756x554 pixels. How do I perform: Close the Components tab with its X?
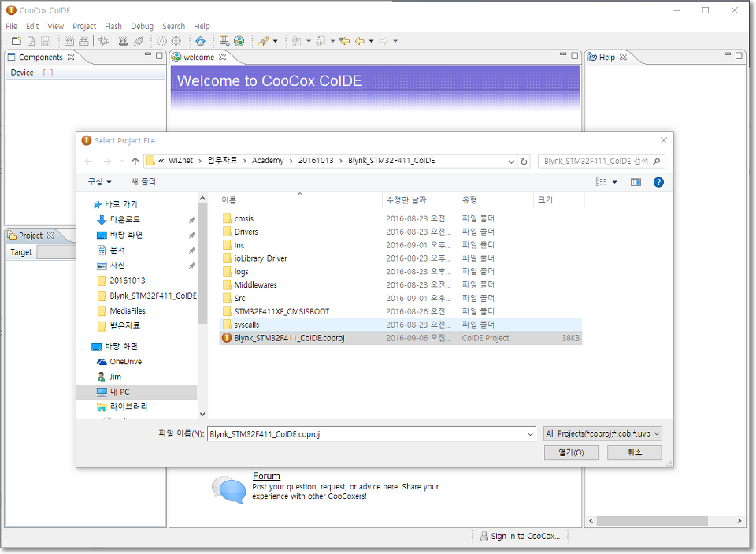pyautogui.click(x=71, y=57)
